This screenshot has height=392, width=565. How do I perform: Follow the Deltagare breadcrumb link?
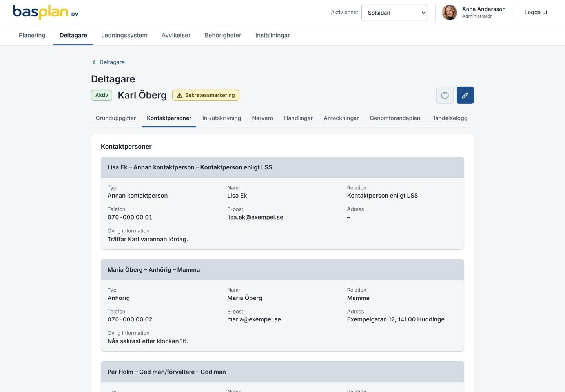click(x=112, y=62)
